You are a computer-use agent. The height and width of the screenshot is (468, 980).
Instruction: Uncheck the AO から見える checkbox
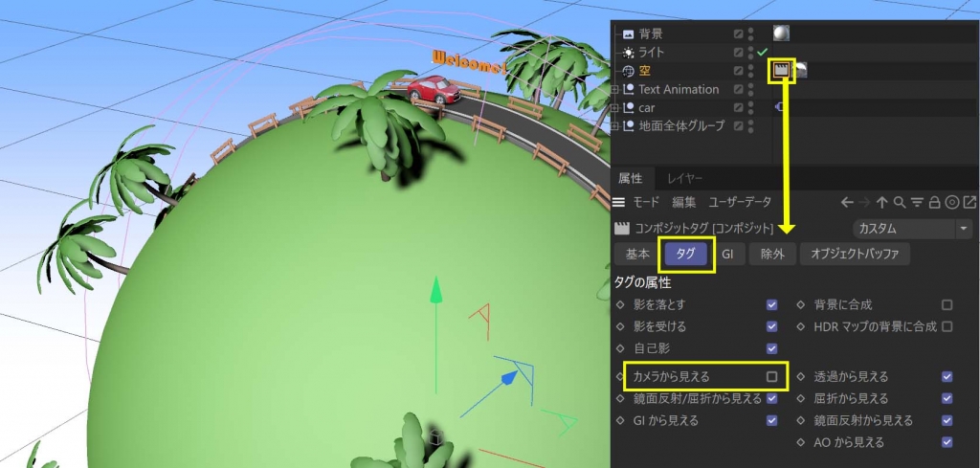tap(947, 442)
